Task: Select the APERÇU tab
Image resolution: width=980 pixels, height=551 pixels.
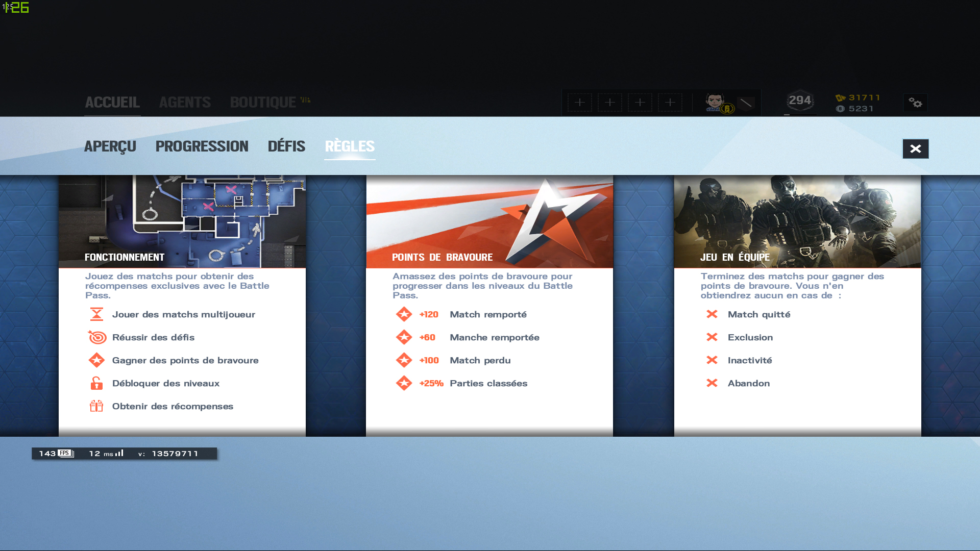Action: (x=110, y=146)
